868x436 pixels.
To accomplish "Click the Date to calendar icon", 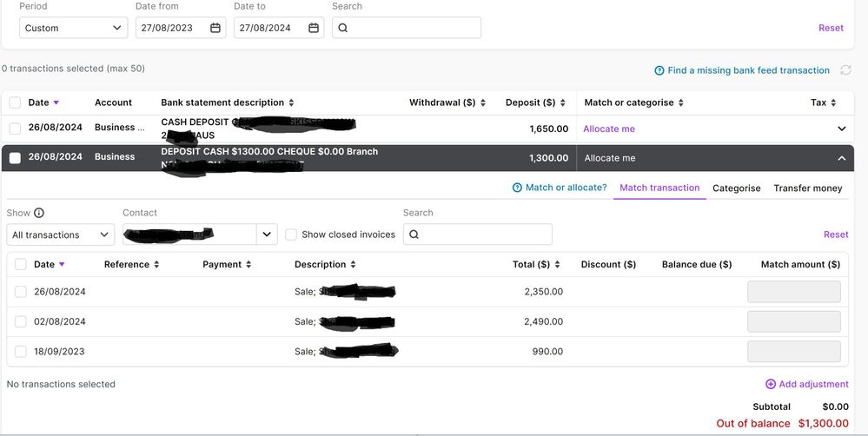I will point(314,28).
